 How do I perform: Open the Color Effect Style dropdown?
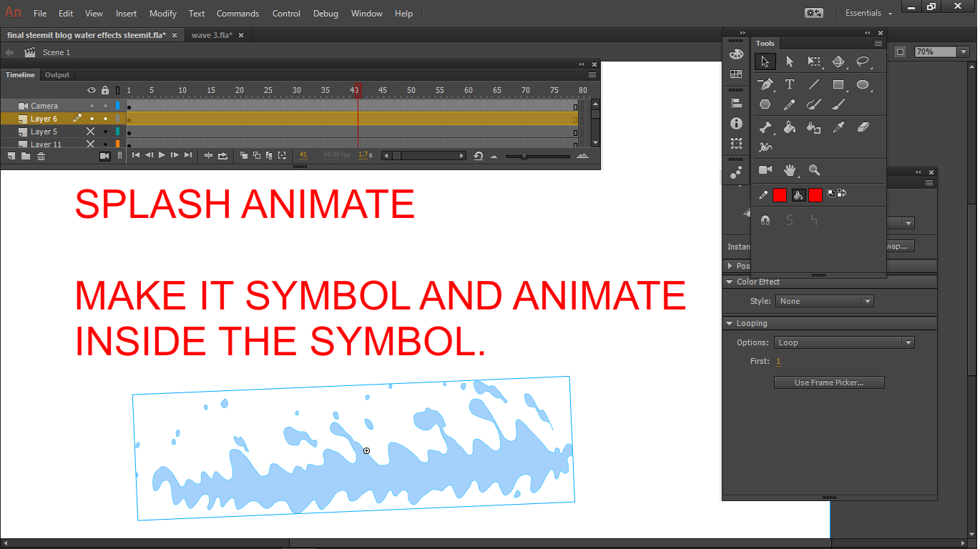[825, 302]
